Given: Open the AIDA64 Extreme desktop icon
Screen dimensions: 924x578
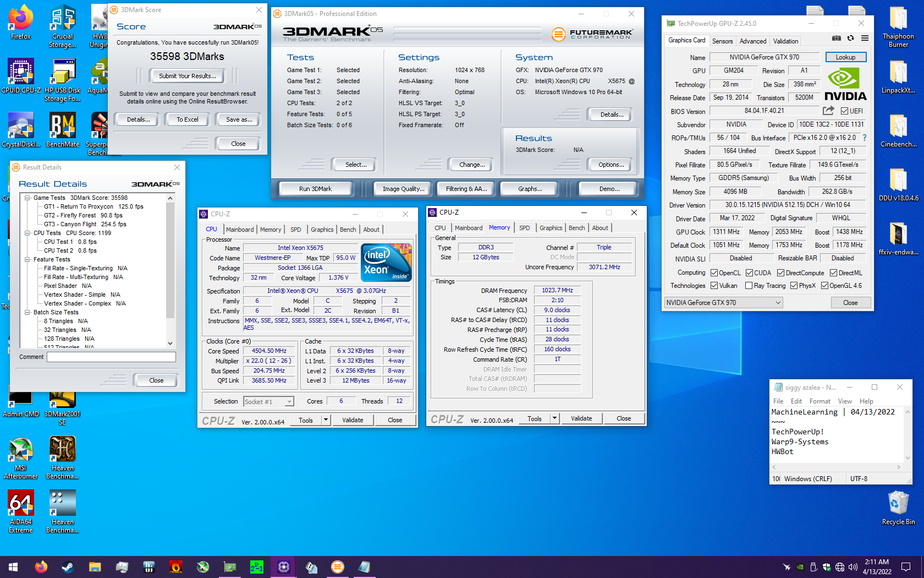Looking at the screenshot, I should (20, 511).
